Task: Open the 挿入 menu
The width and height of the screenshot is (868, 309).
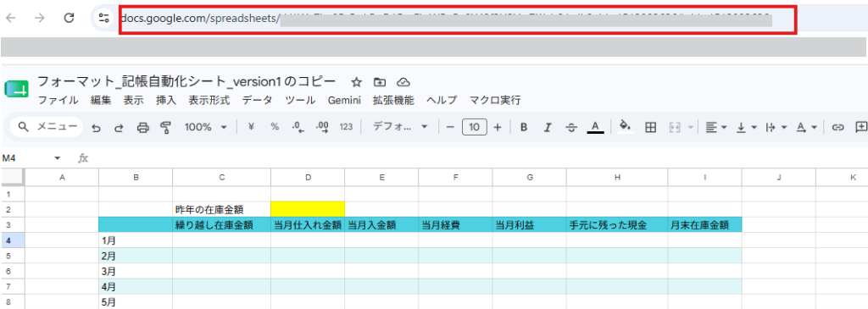Action: 166,101
